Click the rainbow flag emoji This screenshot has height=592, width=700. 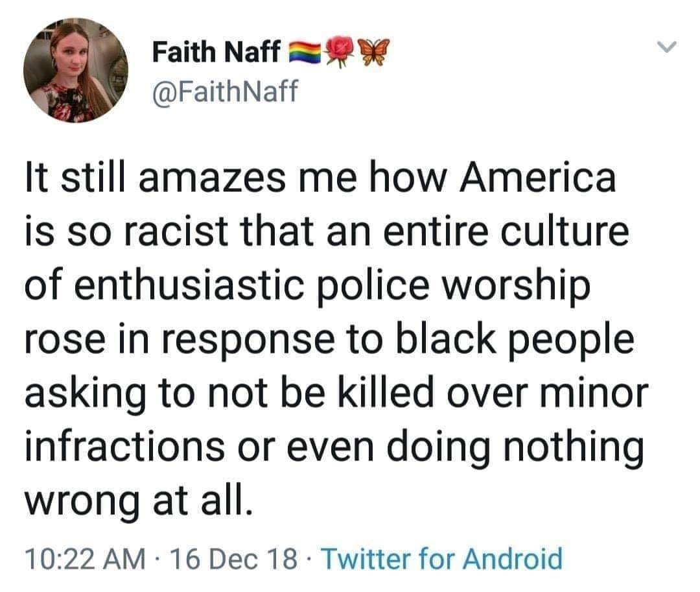[306, 53]
